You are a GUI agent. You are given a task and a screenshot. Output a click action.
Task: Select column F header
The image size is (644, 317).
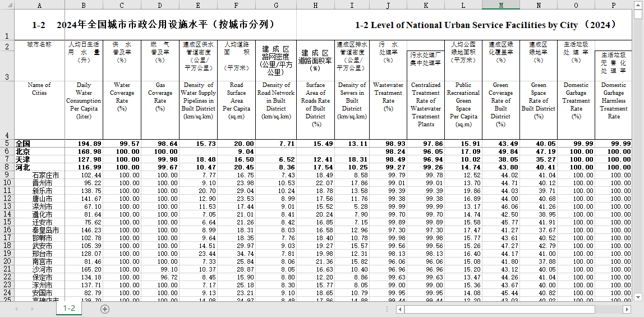(x=236, y=5)
